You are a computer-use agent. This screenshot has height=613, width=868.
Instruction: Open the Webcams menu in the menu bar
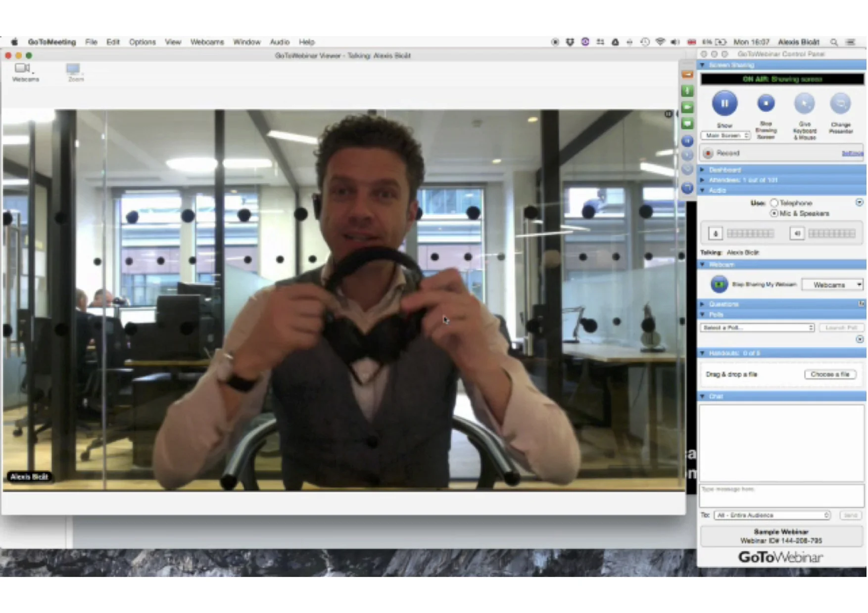pos(207,42)
